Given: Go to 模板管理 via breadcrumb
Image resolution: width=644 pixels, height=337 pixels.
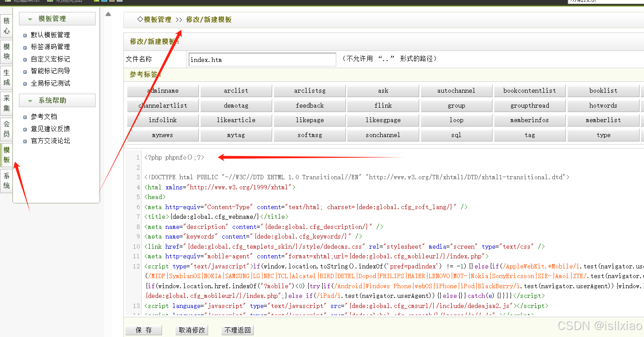Looking at the screenshot, I should pos(158,20).
